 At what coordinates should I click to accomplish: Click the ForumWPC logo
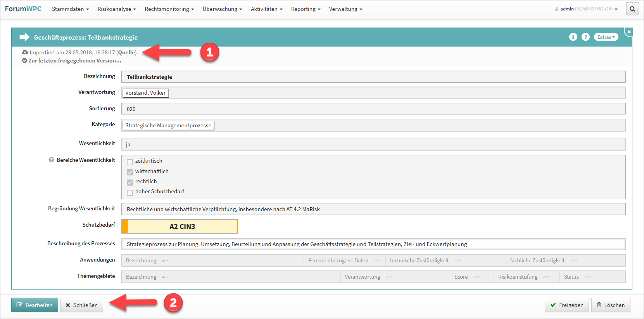coord(23,9)
